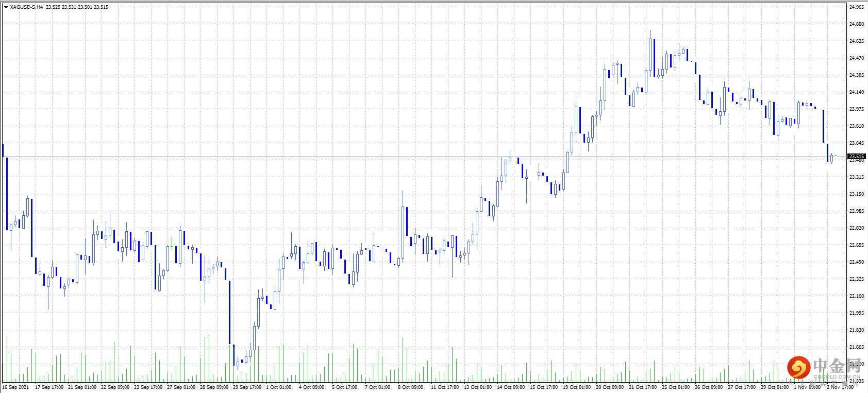Select price level 21.665 on the scale
This screenshot has width=868, height=393.
pyautogui.click(x=856, y=347)
